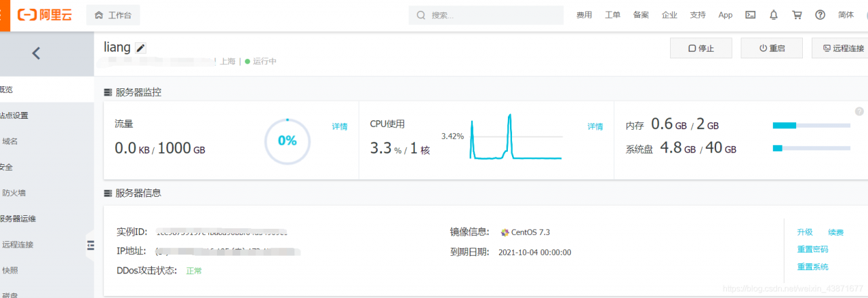The height and width of the screenshot is (298, 868).
Task: Click the 正常 DDos status text
Action: tap(194, 271)
